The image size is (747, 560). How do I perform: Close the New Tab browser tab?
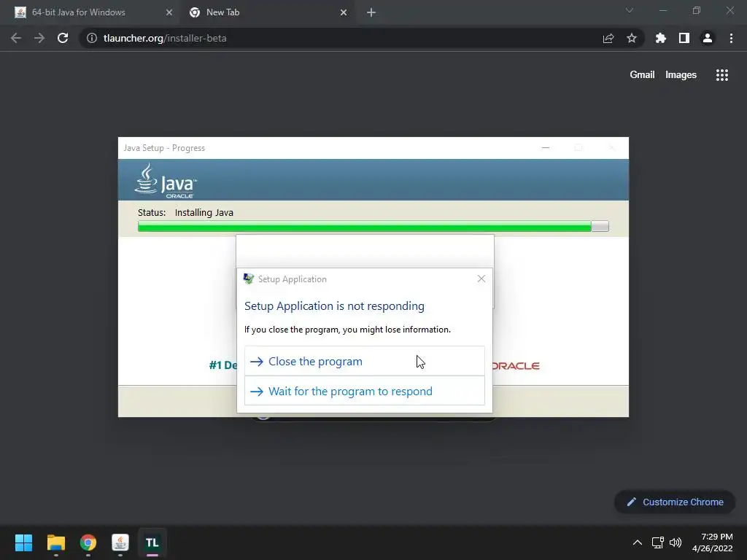pos(344,12)
